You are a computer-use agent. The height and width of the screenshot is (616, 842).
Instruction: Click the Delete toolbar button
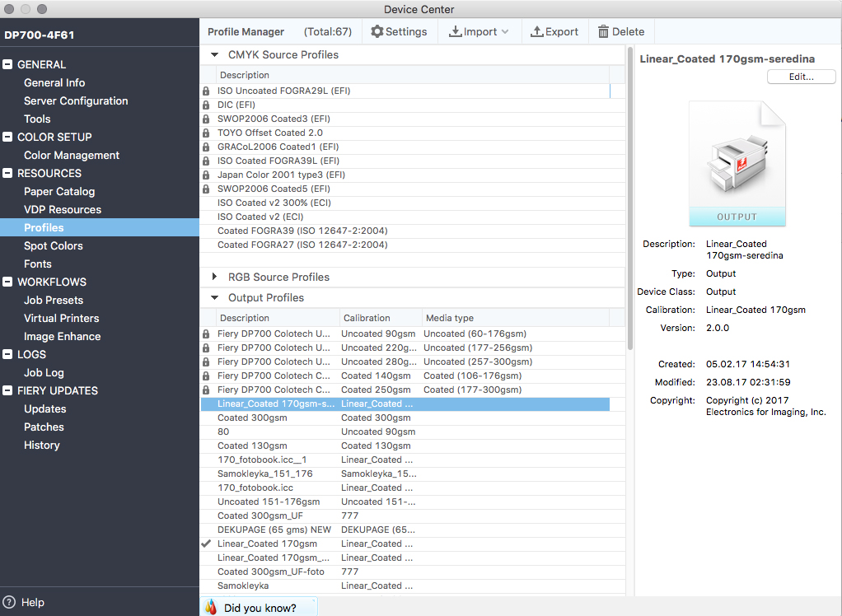621,31
